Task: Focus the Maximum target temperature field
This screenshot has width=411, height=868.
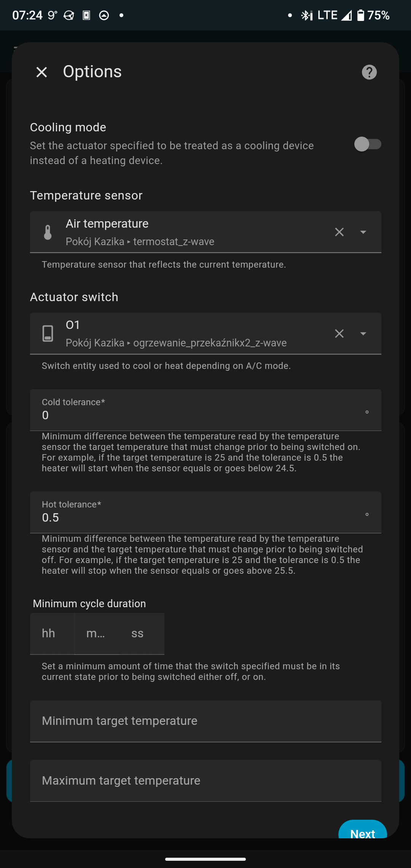Action: [x=205, y=781]
